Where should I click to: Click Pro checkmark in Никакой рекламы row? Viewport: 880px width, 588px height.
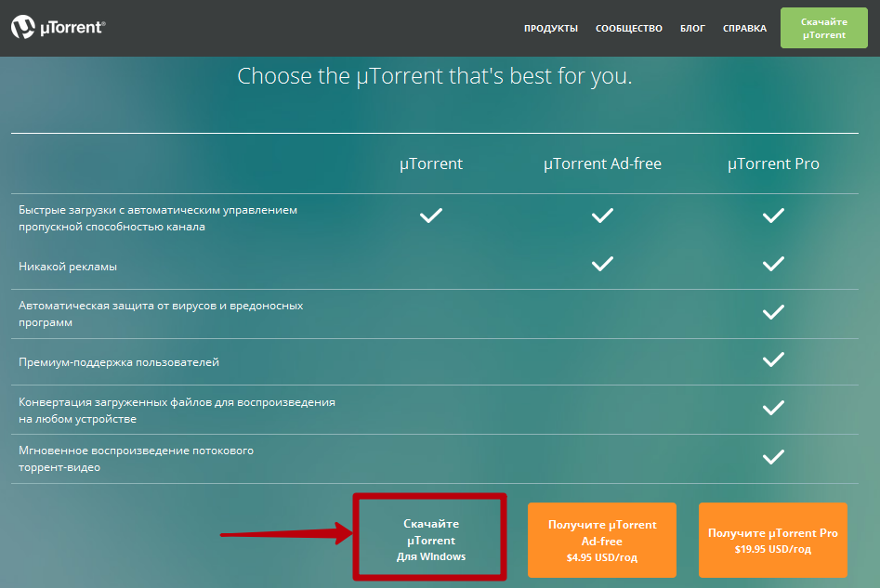pyautogui.click(x=773, y=264)
